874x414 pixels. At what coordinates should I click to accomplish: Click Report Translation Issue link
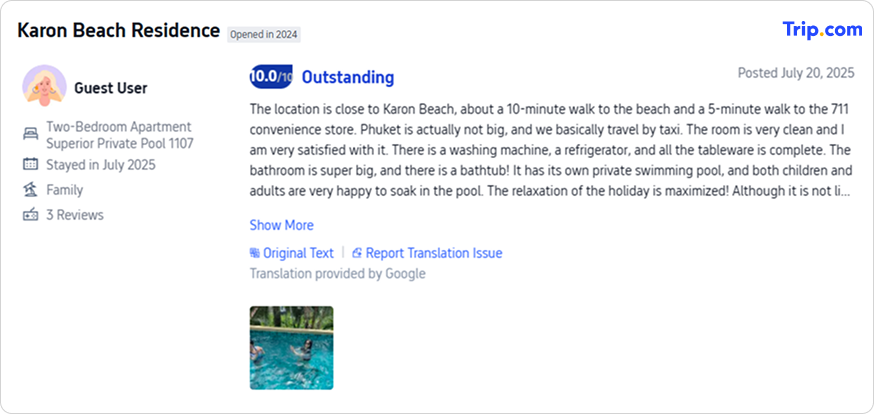point(434,253)
